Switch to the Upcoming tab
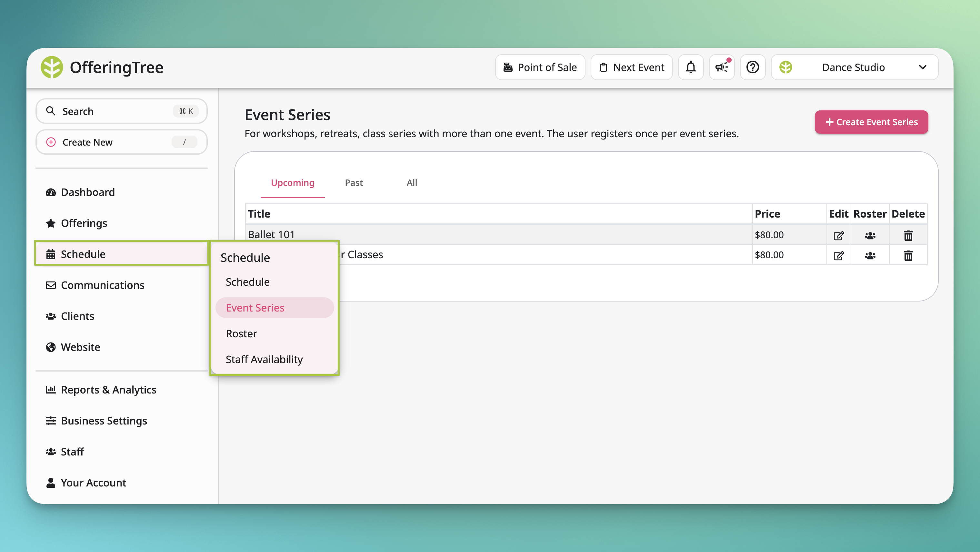 tap(292, 183)
